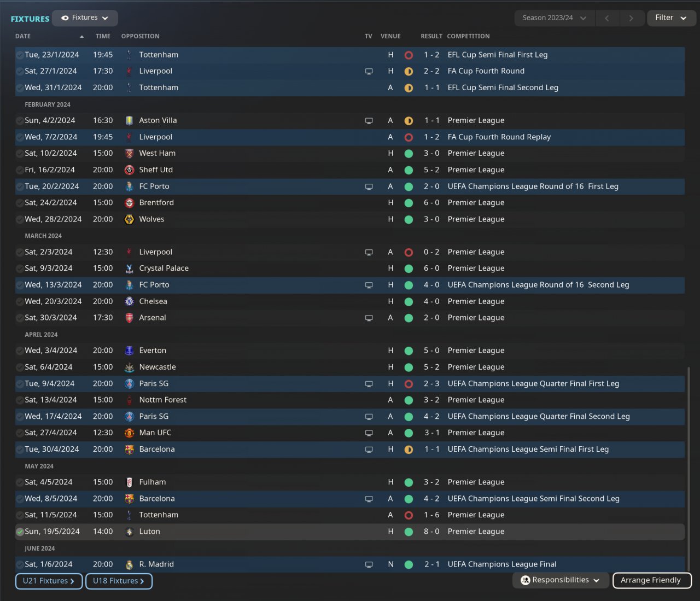
Task: Click the Paris SG badge on 9/4/2024 row
Action: [129, 383]
